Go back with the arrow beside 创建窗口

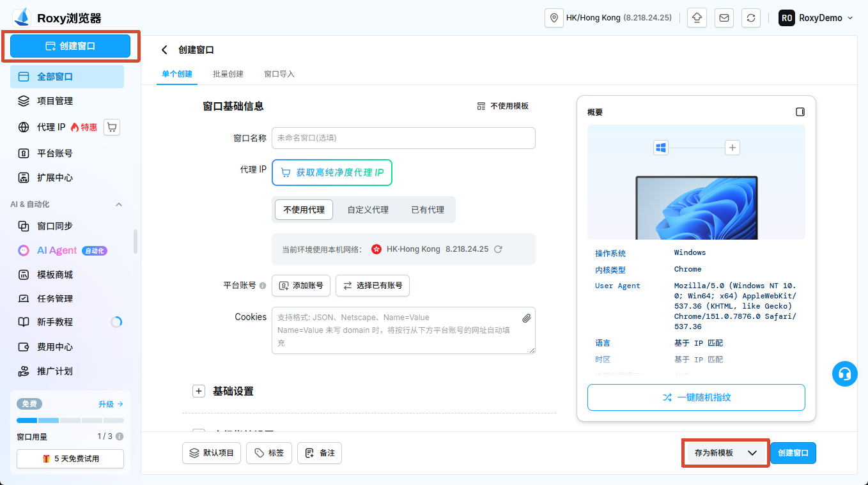[x=165, y=50]
